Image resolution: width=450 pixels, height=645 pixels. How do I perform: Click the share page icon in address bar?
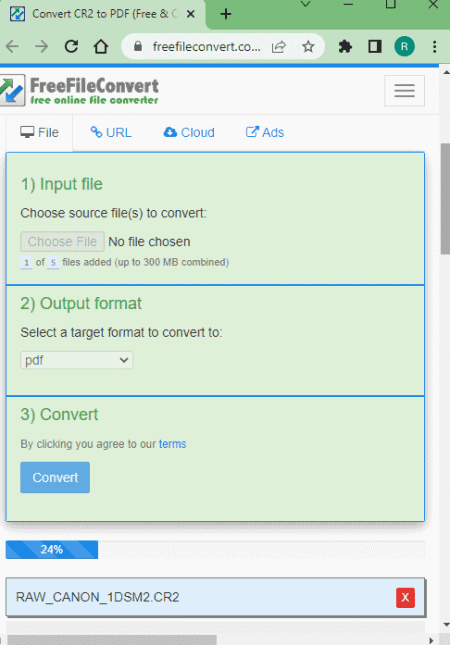[x=279, y=47]
